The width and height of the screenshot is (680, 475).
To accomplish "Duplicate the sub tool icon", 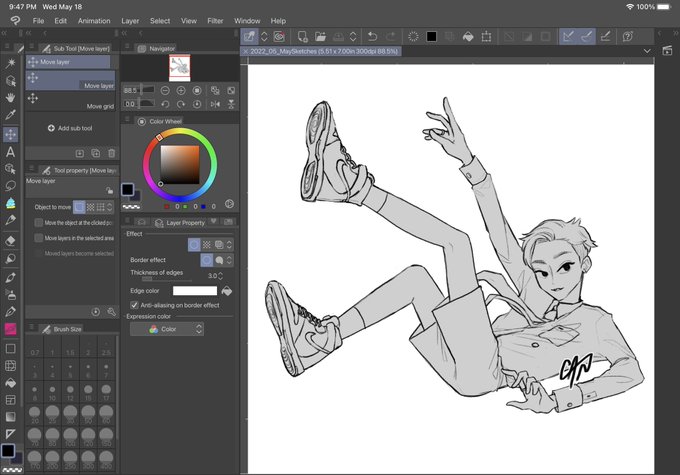I will click(x=96, y=153).
